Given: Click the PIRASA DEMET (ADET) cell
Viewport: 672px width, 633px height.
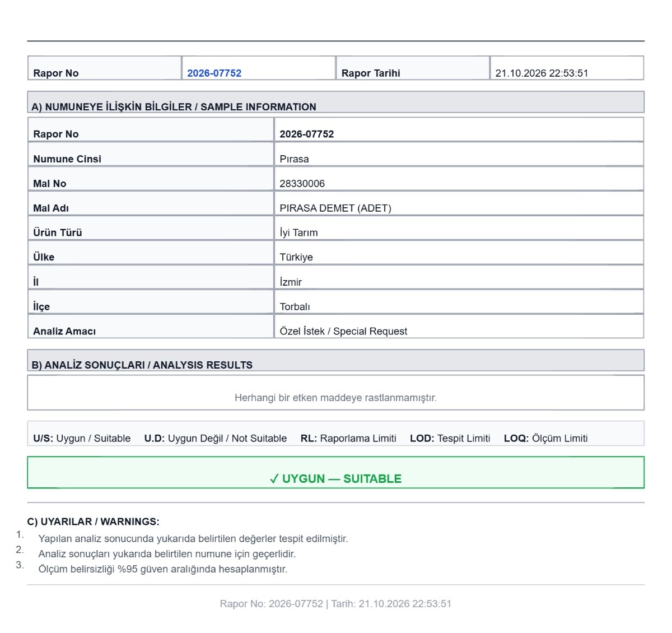Looking at the screenshot, I should click(459, 203).
